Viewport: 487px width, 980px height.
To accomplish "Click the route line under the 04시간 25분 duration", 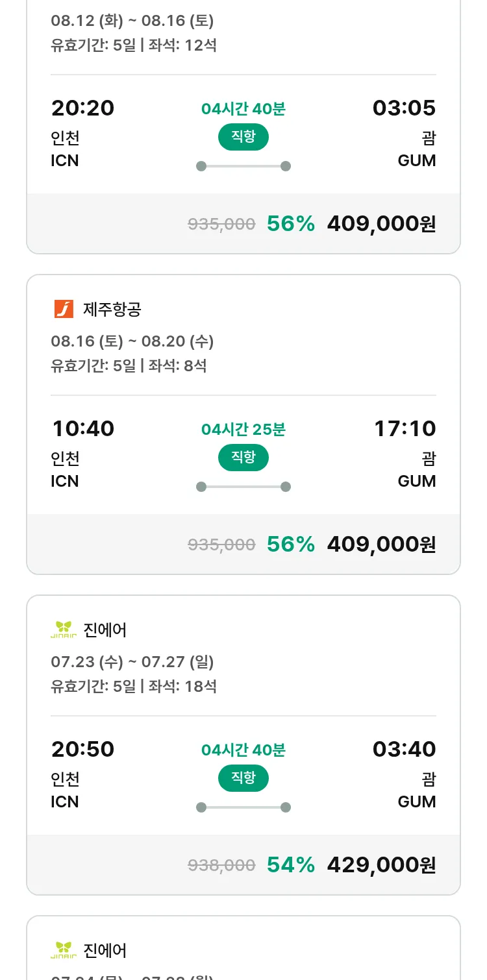I will (x=243, y=487).
